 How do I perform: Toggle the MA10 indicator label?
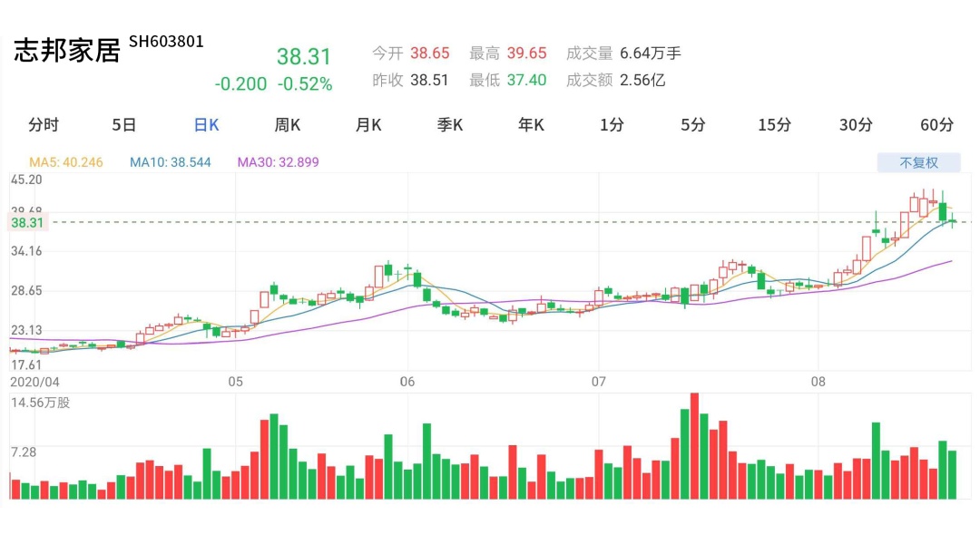click(x=171, y=162)
